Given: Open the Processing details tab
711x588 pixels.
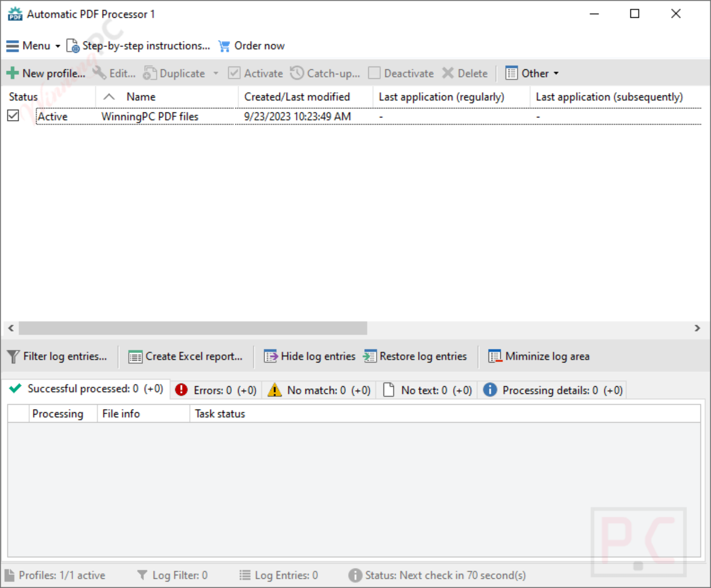Looking at the screenshot, I should coord(552,389).
